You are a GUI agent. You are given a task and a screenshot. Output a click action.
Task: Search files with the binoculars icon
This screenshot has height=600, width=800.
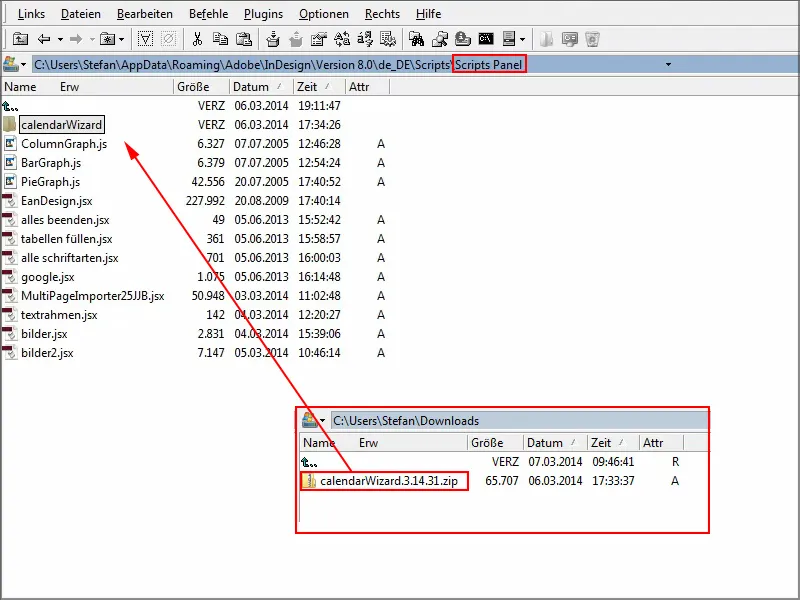click(416, 39)
